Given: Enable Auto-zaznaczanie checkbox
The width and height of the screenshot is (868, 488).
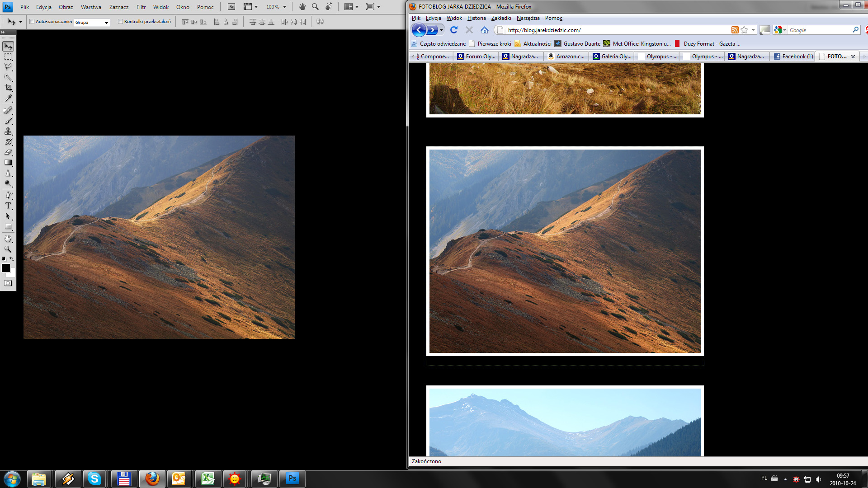Looking at the screenshot, I should (32, 22).
